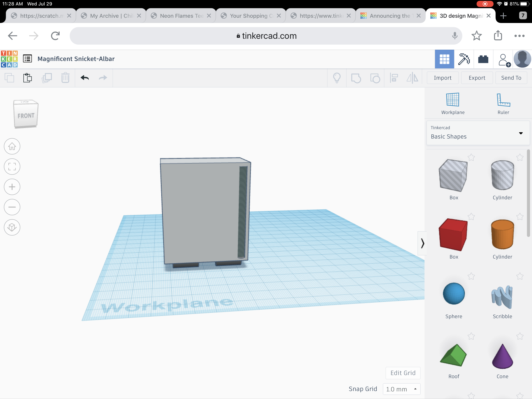Open the Align tool
This screenshot has width=532, height=399.
coord(394,78)
